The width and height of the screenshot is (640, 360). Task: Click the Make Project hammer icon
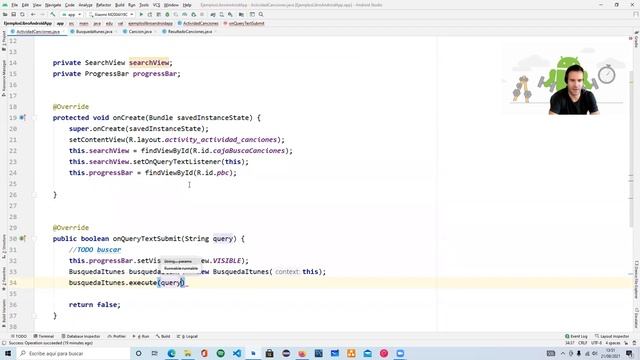point(53,14)
